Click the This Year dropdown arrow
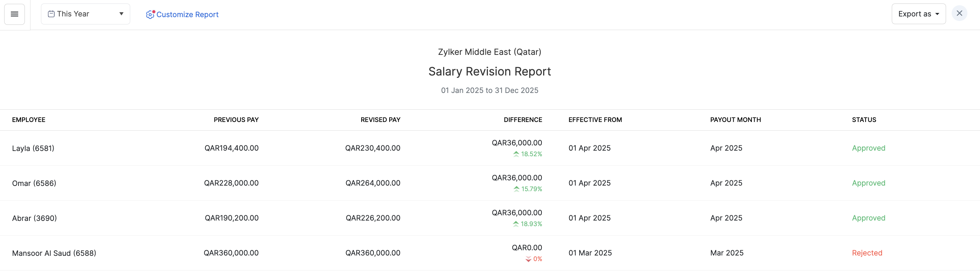Image resolution: width=980 pixels, height=274 pixels. [x=121, y=14]
